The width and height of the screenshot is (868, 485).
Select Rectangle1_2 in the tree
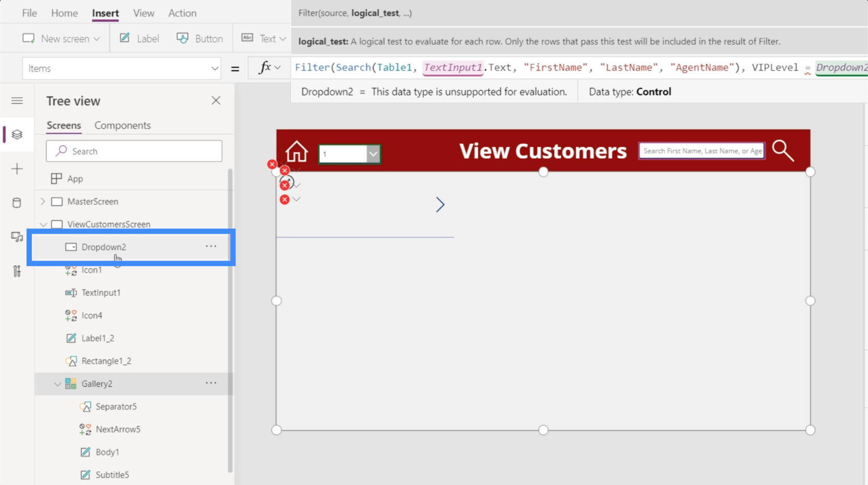pos(106,361)
